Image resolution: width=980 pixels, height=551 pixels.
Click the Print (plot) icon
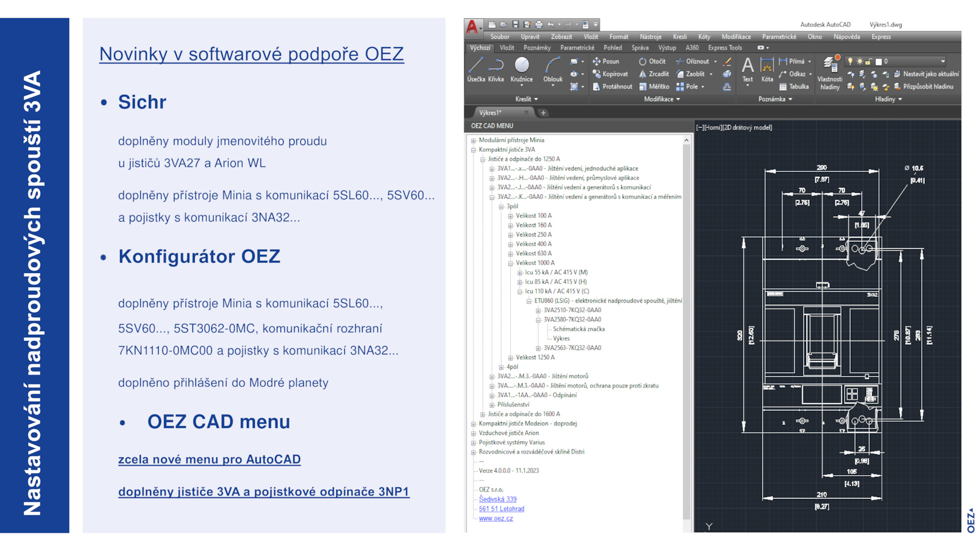point(538,24)
